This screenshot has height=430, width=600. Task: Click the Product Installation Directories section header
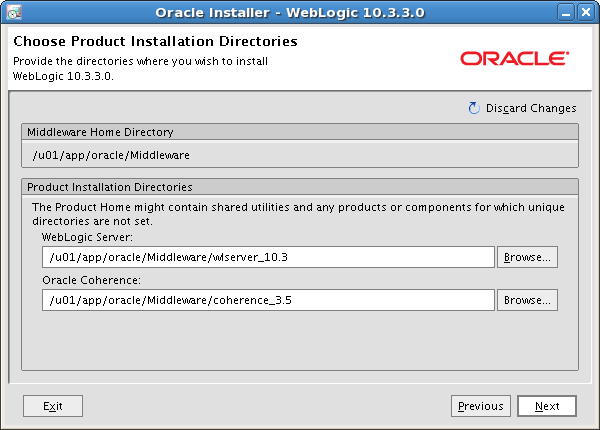pos(110,186)
